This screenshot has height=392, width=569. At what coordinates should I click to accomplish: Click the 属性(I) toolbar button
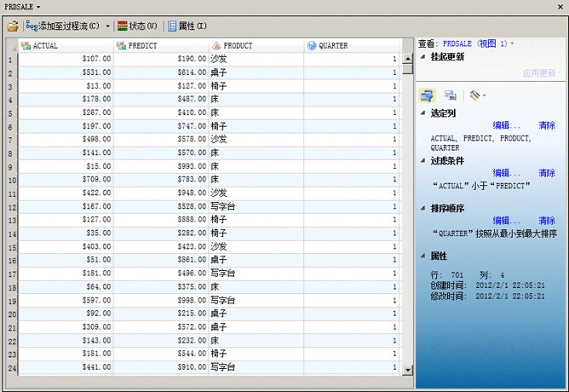(187, 26)
